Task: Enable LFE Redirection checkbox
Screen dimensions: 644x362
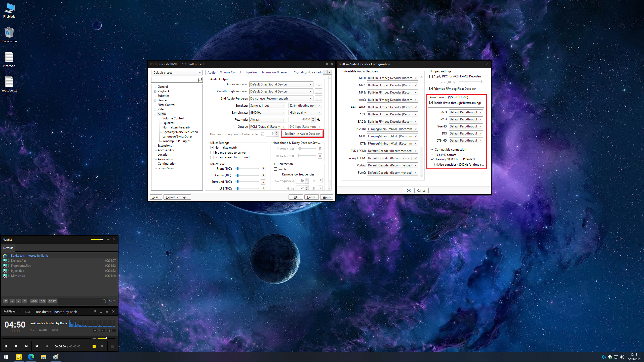Action: pyautogui.click(x=275, y=169)
